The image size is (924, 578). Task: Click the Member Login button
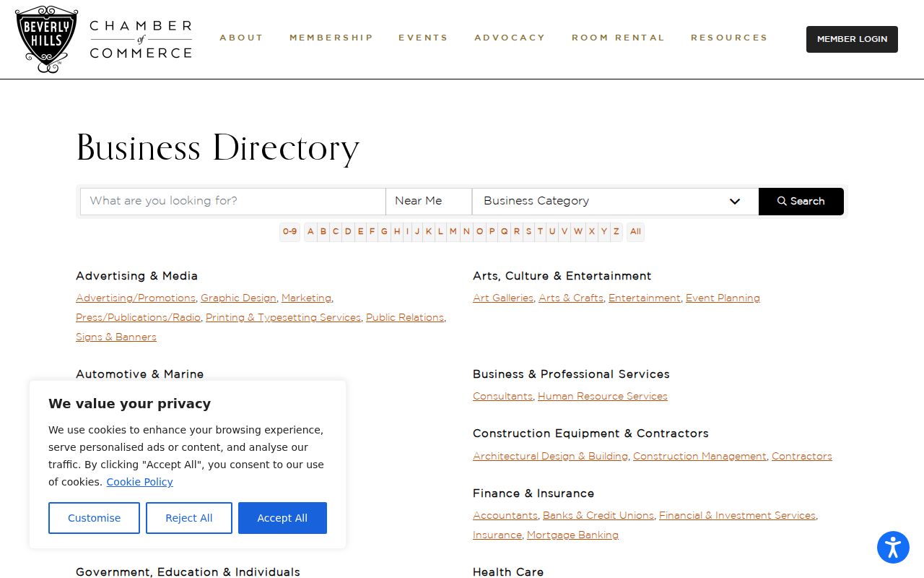click(852, 39)
